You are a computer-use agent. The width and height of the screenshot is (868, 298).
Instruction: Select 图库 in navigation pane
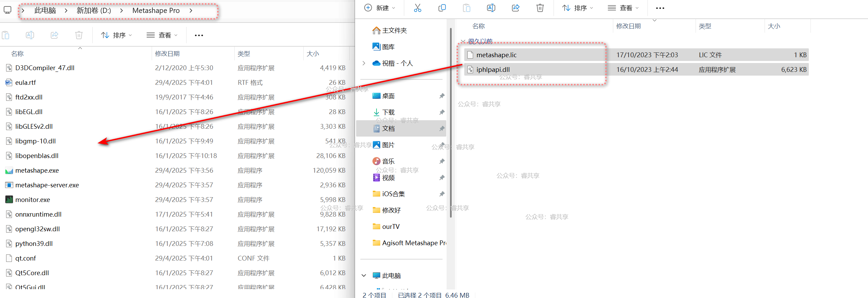pyautogui.click(x=388, y=47)
